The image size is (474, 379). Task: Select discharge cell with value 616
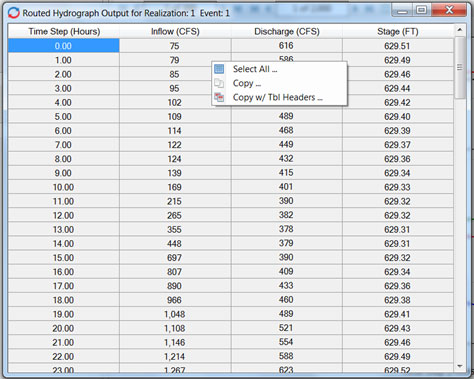point(287,46)
